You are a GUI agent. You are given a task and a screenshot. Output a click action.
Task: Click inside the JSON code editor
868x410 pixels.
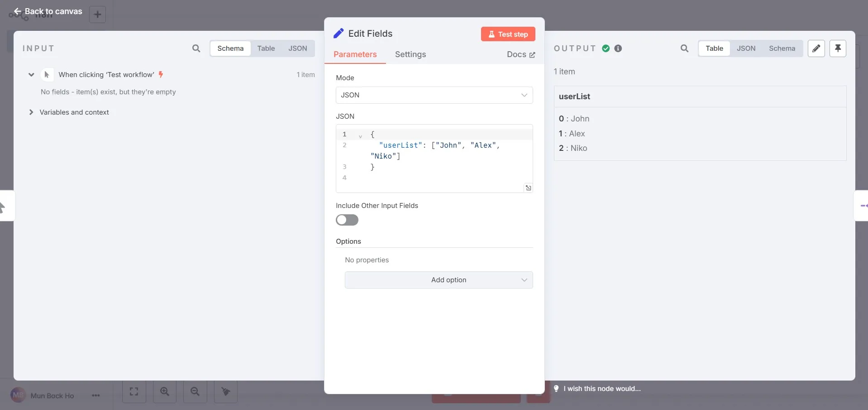coord(434,159)
